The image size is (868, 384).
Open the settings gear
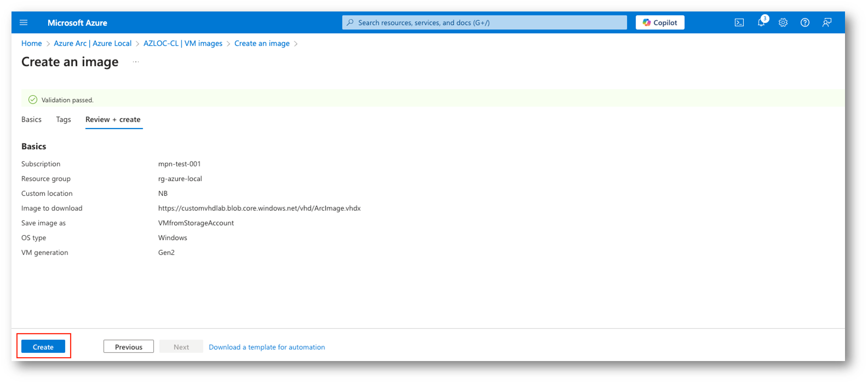783,22
